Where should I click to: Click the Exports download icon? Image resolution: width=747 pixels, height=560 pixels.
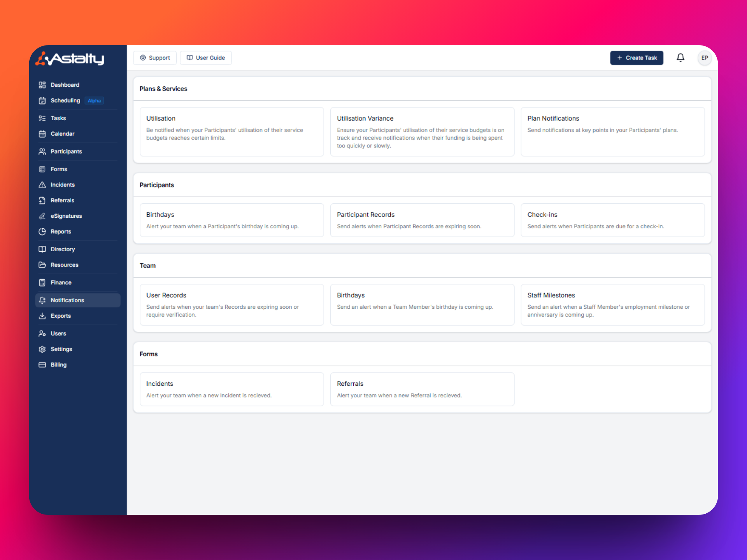click(42, 315)
